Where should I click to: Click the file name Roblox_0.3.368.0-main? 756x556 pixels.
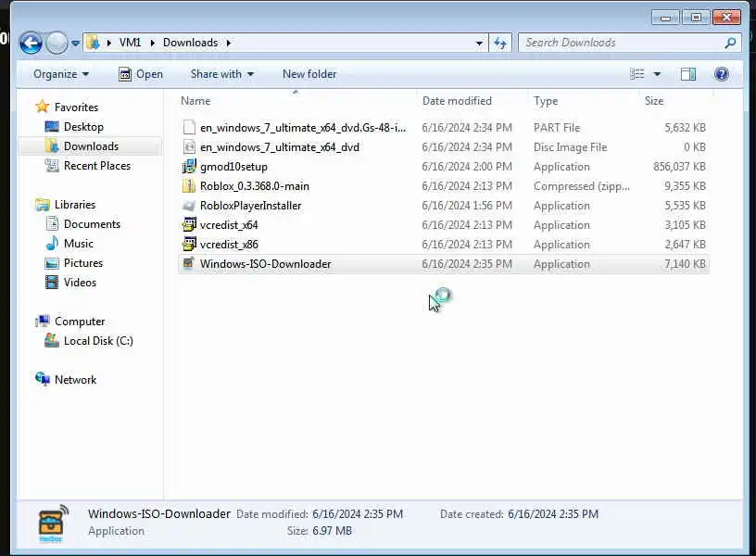point(254,186)
